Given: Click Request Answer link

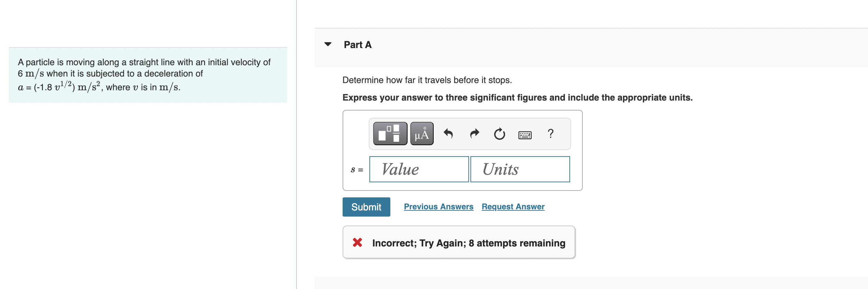Looking at the screenshot, I should (513, 207).
